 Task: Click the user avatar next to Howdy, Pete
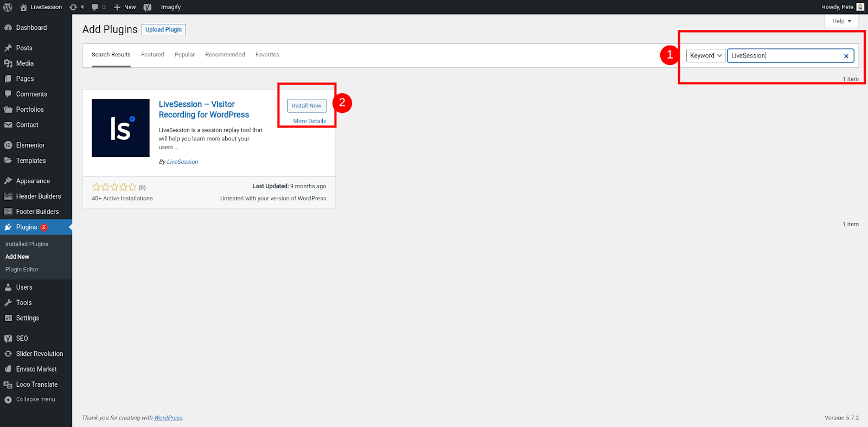click(x=860, y=7)
